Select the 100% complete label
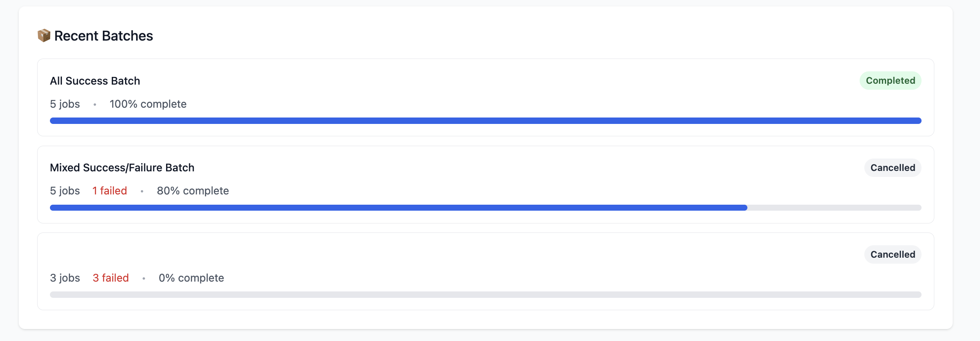The image size is (980, 341). click(148, 104)
